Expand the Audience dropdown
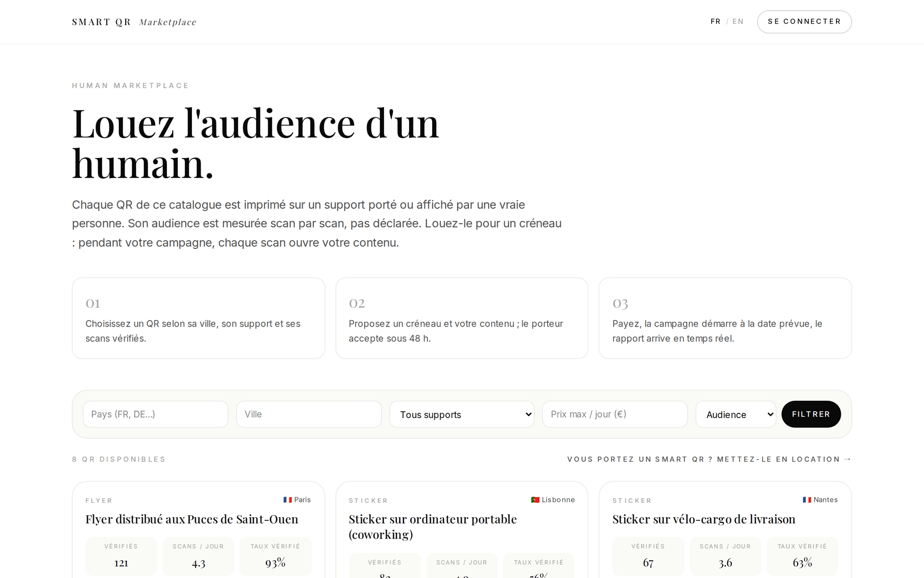924x578 pixels. [x=736, y=414]
